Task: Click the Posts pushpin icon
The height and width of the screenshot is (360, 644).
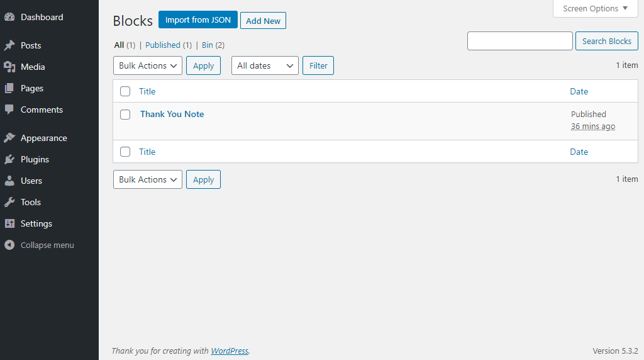Action: click(9, 45)
